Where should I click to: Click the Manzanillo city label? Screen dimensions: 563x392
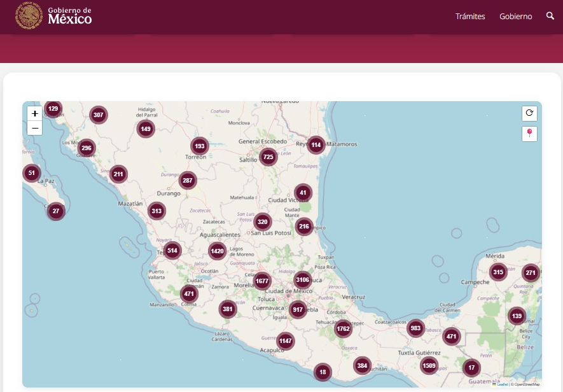tap(162, 305)
